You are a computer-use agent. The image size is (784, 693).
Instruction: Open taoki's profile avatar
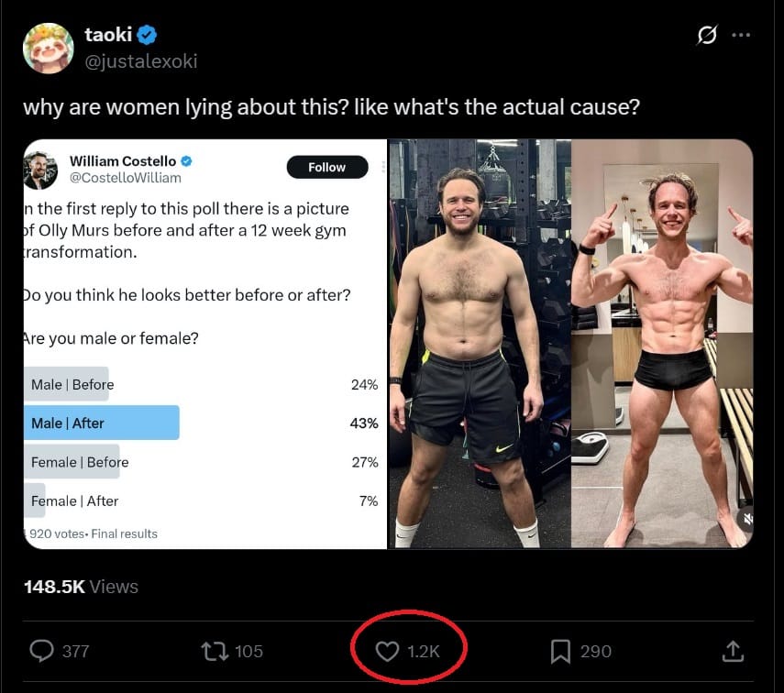click(48, 49)
